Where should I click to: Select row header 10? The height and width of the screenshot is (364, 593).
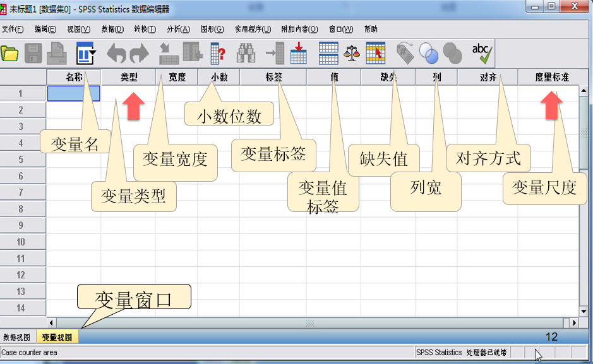pyautogui.click(x=23, y=242)
